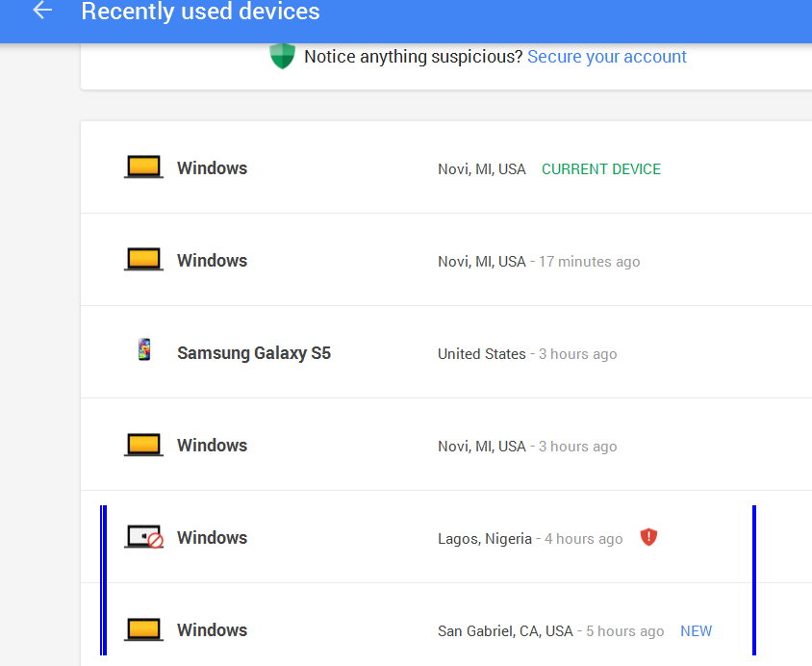Select the Windows entry marked current device
Viewport: 812px width, 666px height.
[446, 167]
